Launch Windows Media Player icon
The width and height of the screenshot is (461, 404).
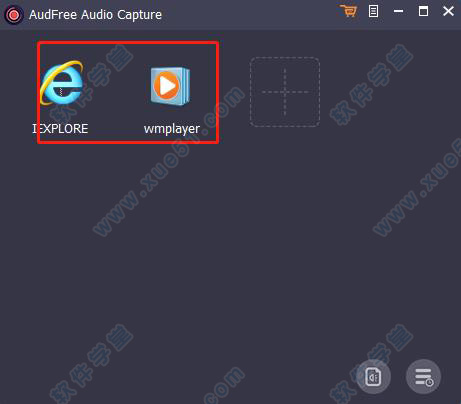coord(170,86)
